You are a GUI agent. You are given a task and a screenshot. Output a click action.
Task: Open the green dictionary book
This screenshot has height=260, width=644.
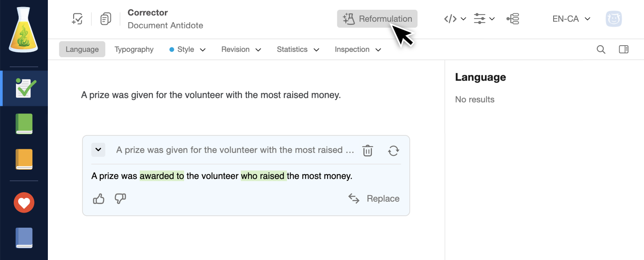pos(24,124)
